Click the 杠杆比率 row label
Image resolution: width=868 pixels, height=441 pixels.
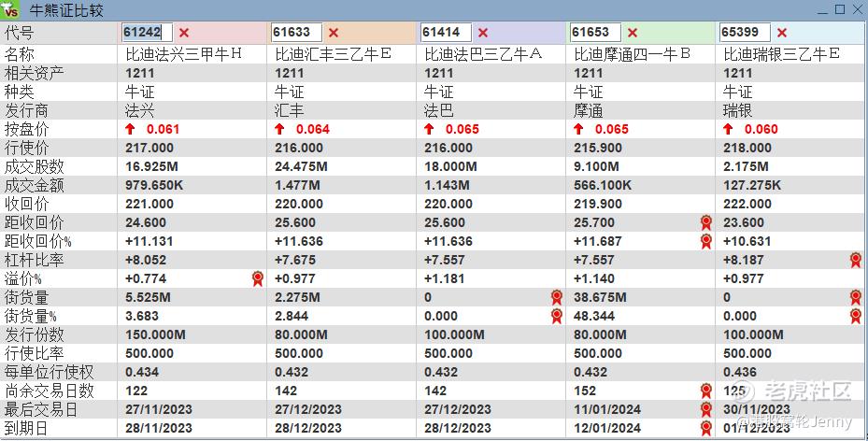34,260
